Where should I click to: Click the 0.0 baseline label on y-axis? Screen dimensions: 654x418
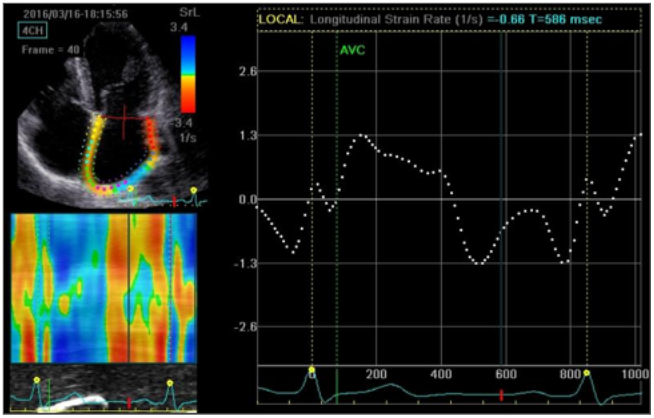pos(245,200)
